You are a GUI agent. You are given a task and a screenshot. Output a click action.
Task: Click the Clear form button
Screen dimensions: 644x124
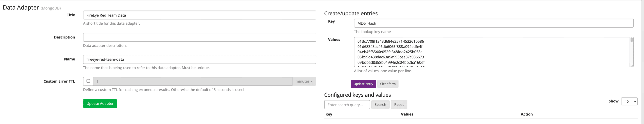pyautogui.click(x=388, y=84)
